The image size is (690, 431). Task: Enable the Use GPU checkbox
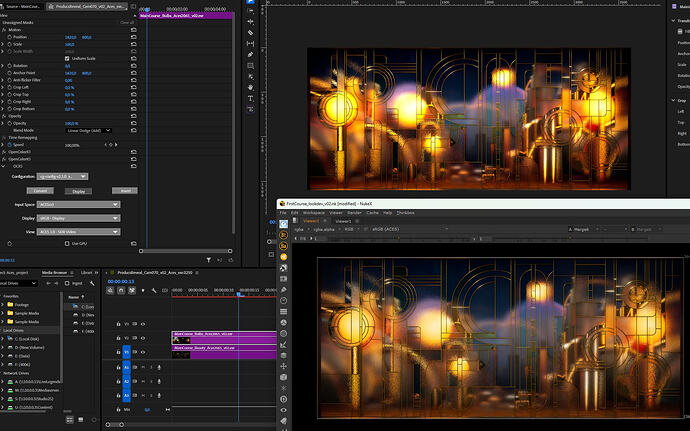(x=68, y=243)
